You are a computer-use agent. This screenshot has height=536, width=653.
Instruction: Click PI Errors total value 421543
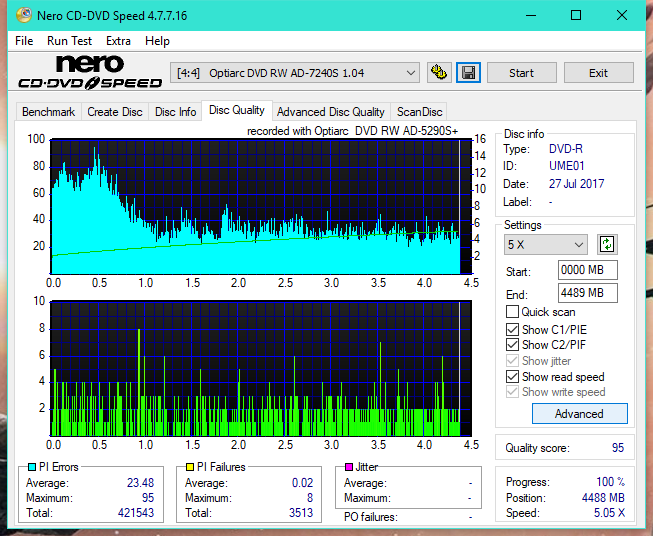click(136, 513)
